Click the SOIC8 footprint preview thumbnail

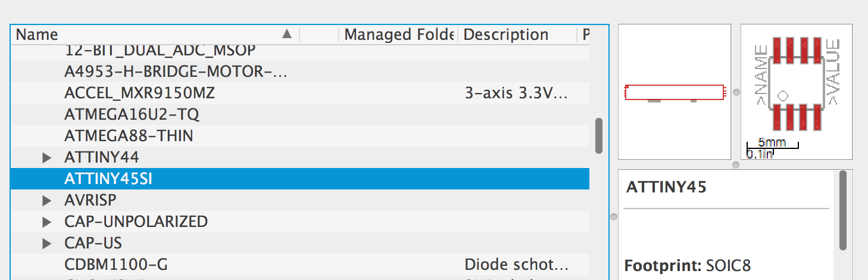tap(797, 92)
